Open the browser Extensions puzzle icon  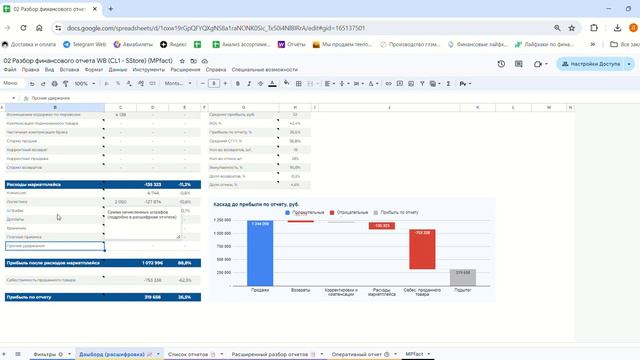(x=594, y=28)
